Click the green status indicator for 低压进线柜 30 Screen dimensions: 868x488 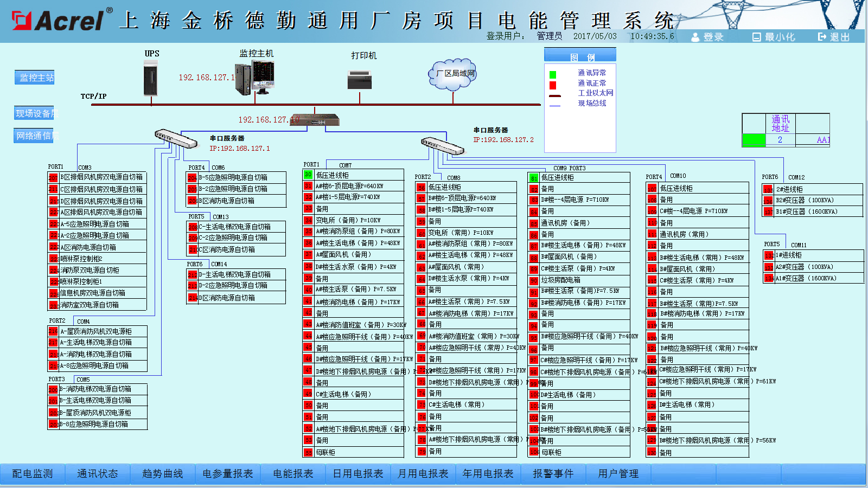point(308,175)
